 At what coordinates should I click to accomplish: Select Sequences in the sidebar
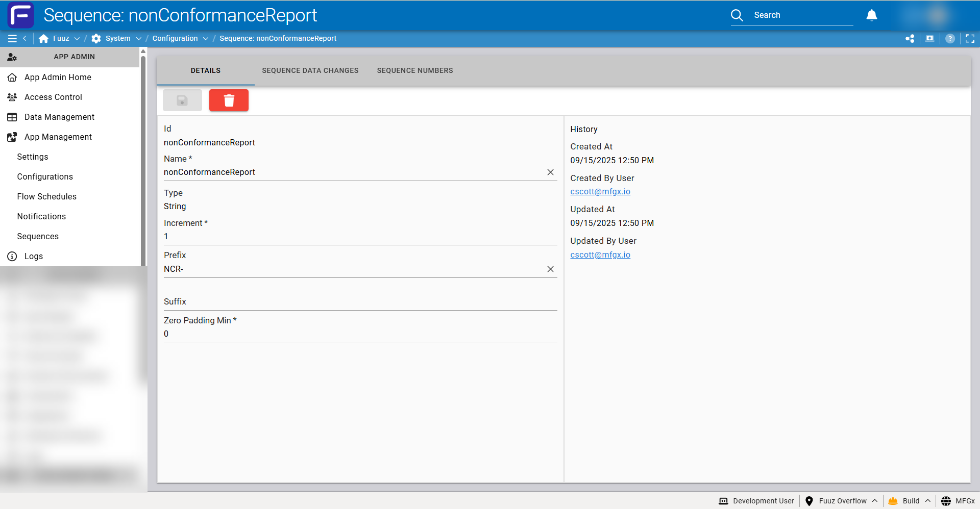click(38, 236)
